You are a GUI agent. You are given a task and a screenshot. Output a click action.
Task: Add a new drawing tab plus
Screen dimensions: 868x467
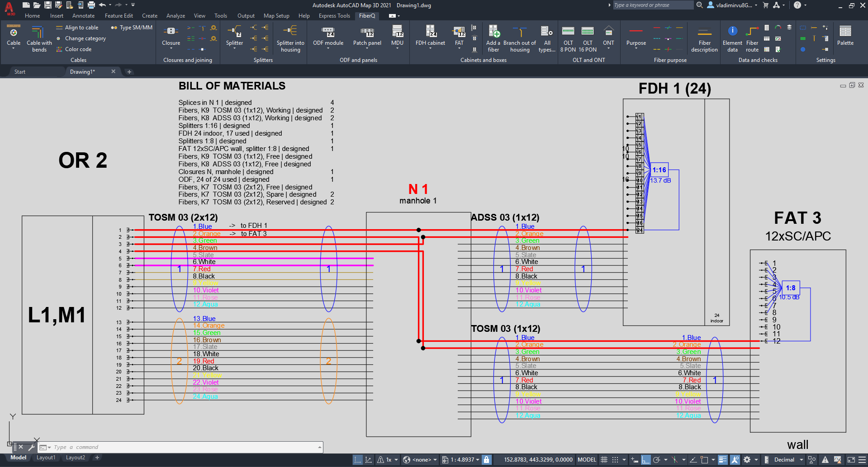point(129,71)
